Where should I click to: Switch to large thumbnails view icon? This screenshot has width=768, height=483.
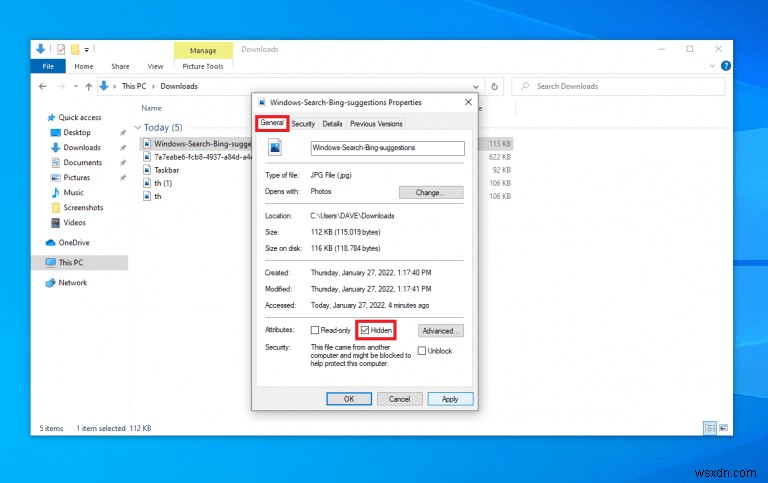pyautogui.click(x=723, y=428)
